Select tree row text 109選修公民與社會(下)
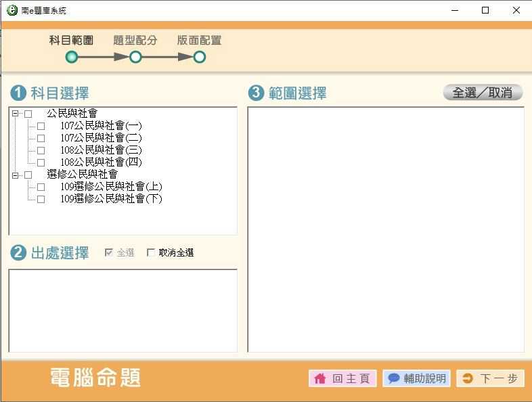532x402 pixels. (x=111, y=199)
